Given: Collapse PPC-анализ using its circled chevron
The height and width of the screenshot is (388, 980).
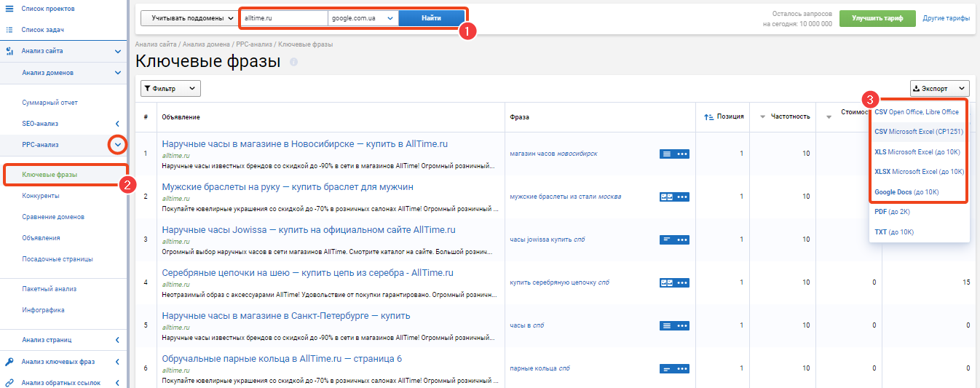Looking at the screenshot, I should click(118, 145).
